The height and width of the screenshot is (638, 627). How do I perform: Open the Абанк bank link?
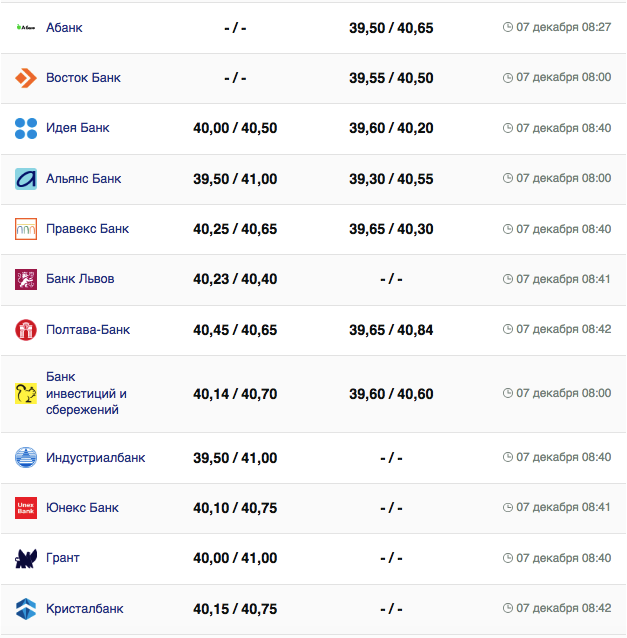coord(64,27)
